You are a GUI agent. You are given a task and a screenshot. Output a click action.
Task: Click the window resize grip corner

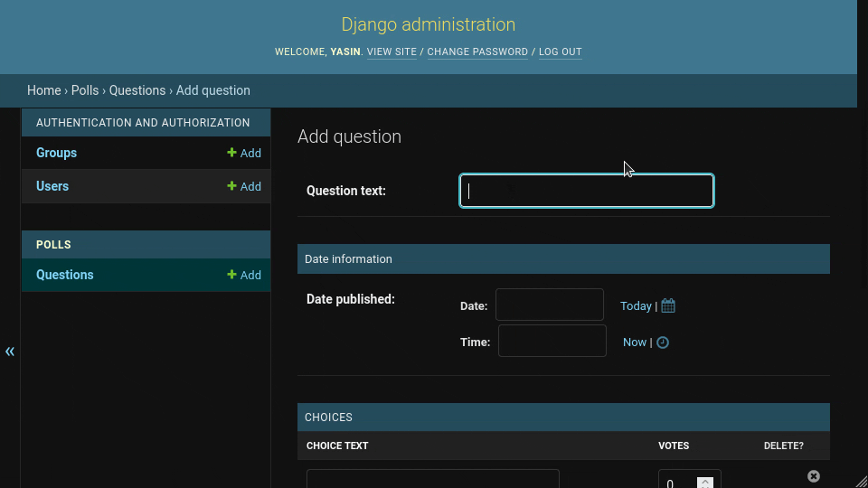click(x=862, y=482)
